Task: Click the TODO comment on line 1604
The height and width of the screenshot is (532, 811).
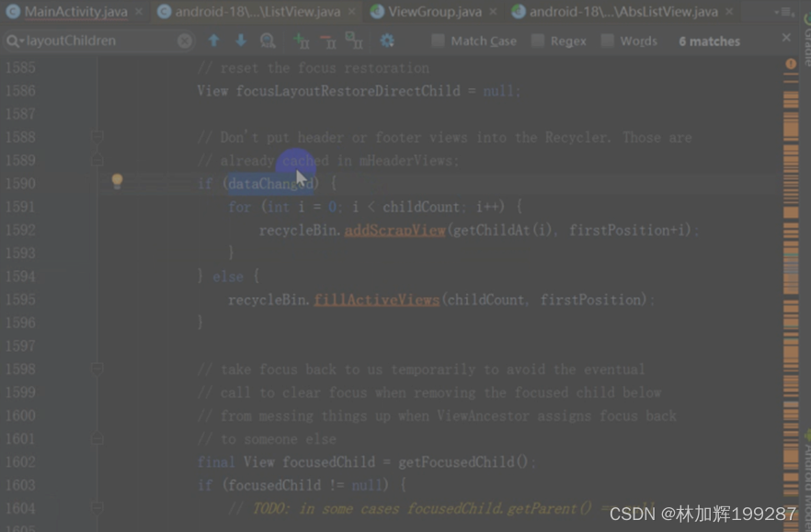Action: click(x=440, y=509)
